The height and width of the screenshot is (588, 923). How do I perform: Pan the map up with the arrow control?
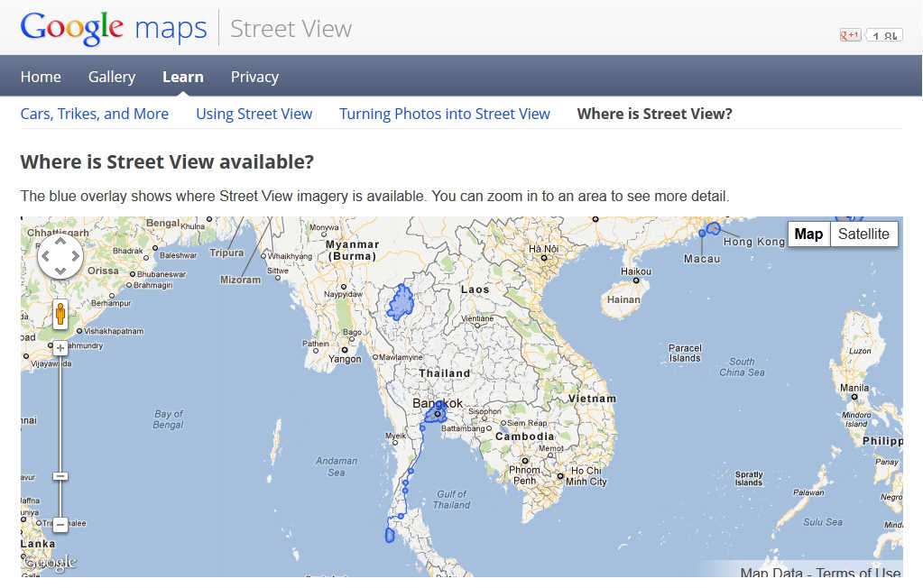coord(60,242)
